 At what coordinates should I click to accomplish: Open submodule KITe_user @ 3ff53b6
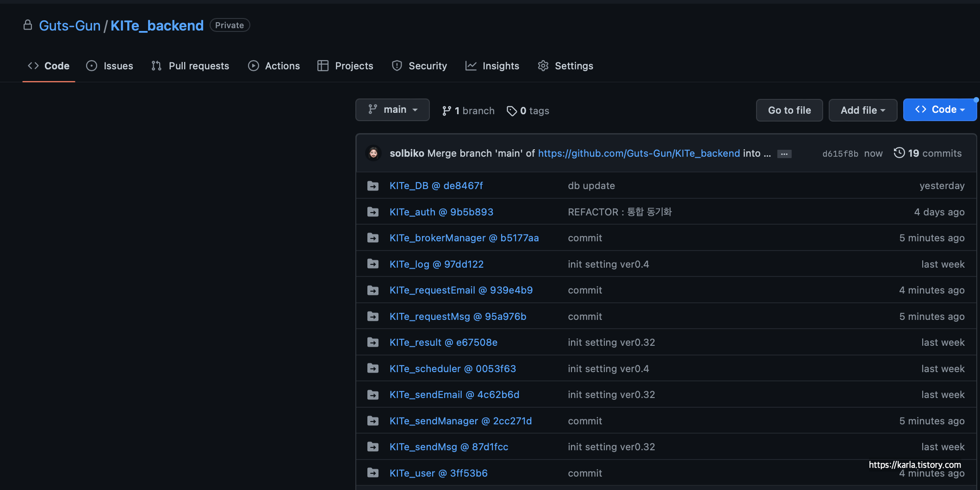(x=439, y=473)
